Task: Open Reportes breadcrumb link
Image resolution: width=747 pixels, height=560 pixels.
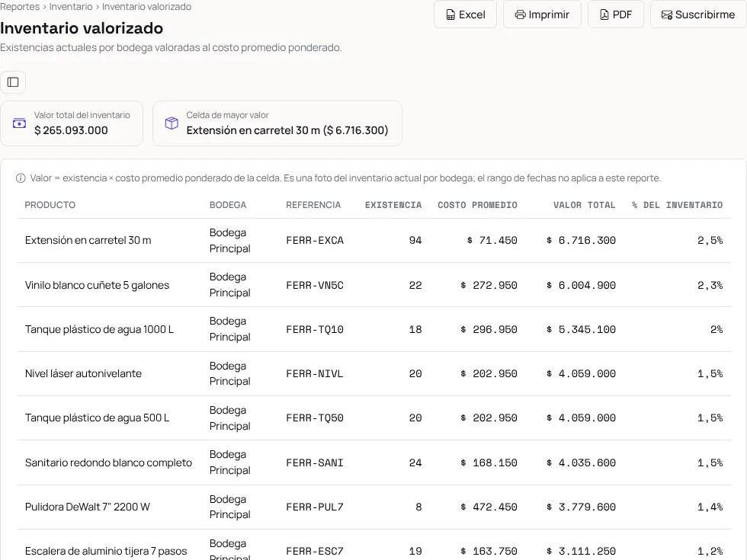Action: click(x=20, y=7)
